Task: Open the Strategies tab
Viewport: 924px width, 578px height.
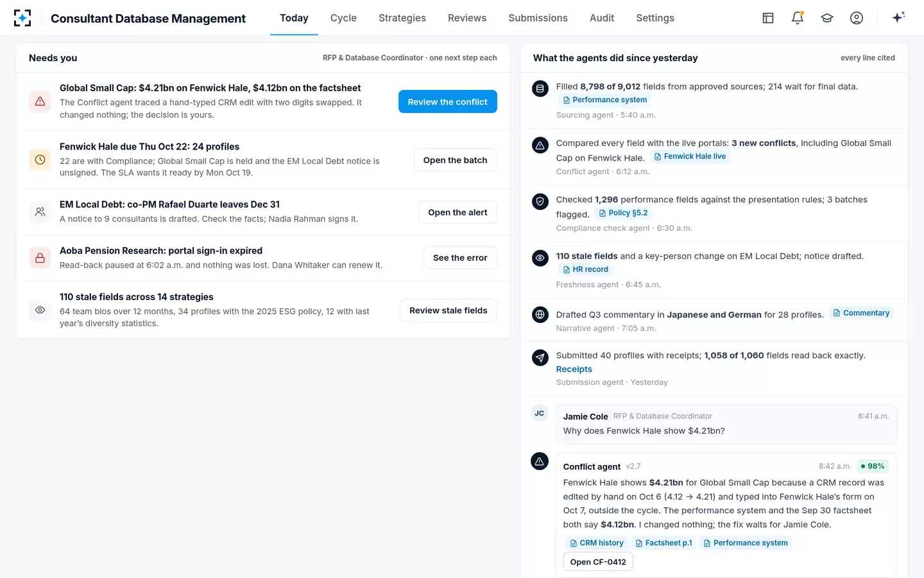Action: pos(402,18)
